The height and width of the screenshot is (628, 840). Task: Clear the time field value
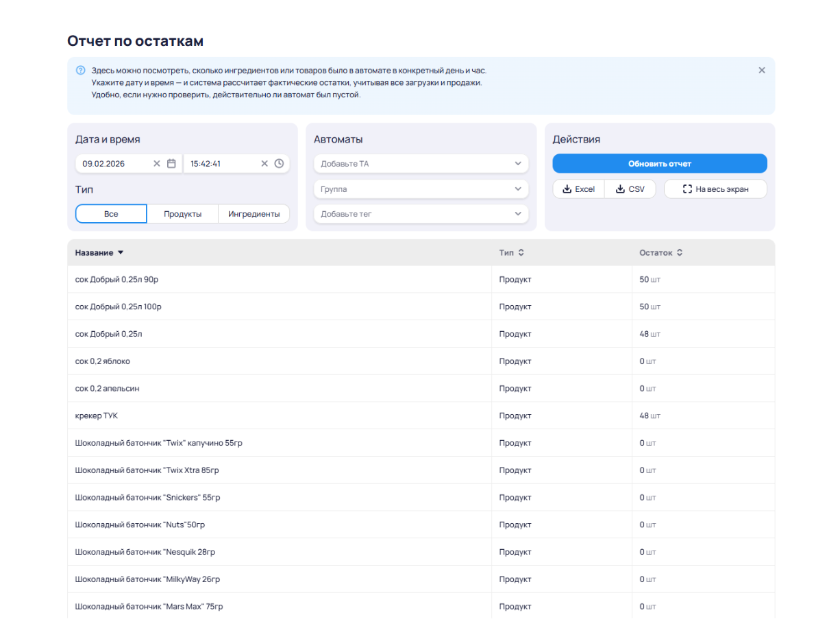[x=264, y=164]
